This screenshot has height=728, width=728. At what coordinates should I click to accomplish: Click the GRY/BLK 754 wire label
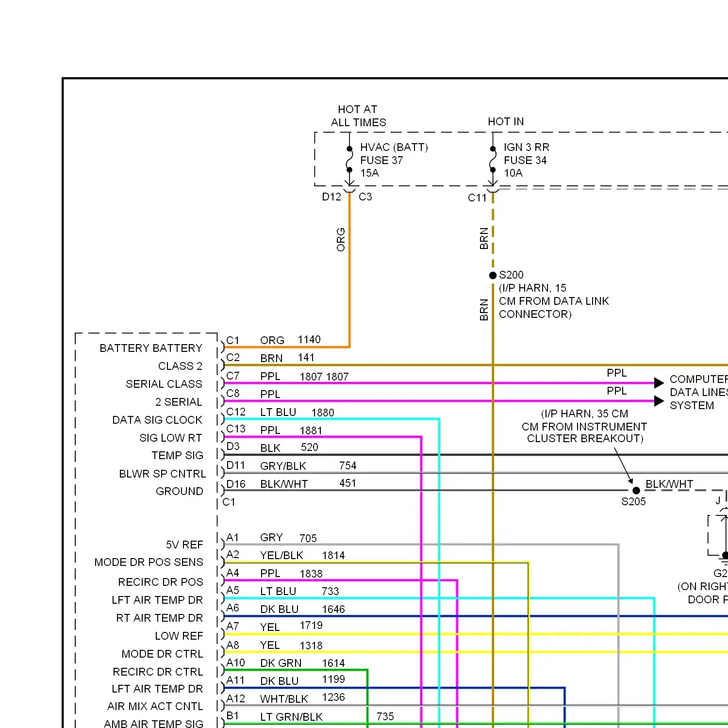tap(308, 466)
